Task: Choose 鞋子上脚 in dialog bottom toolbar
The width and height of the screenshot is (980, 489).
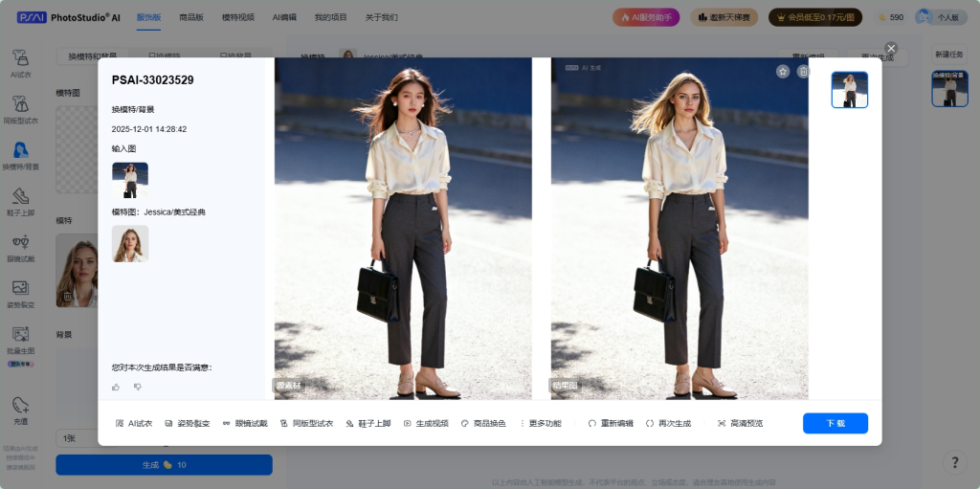Action: tap(368, 423)
